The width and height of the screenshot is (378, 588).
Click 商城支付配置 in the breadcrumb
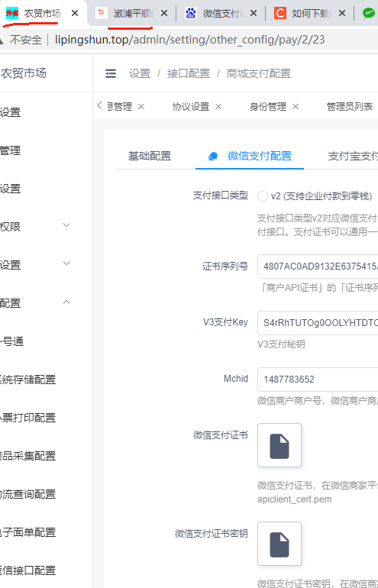tap(259, 73)
